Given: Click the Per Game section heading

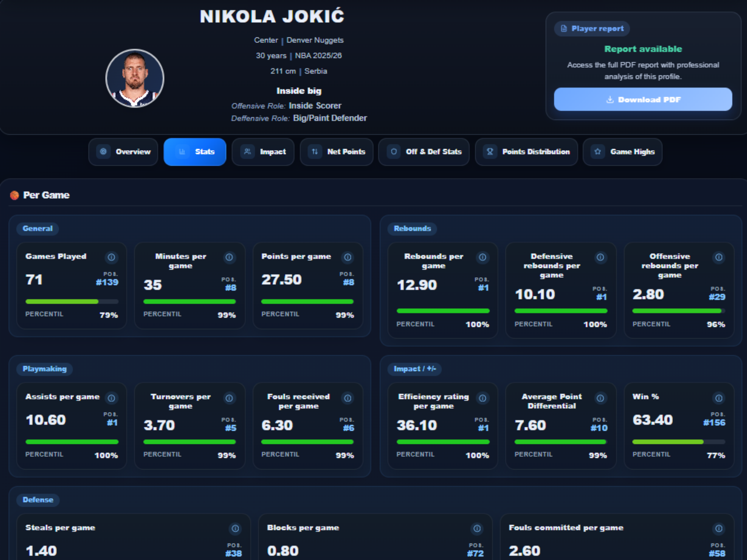Looking at the screenshot, I should (46, 195).
